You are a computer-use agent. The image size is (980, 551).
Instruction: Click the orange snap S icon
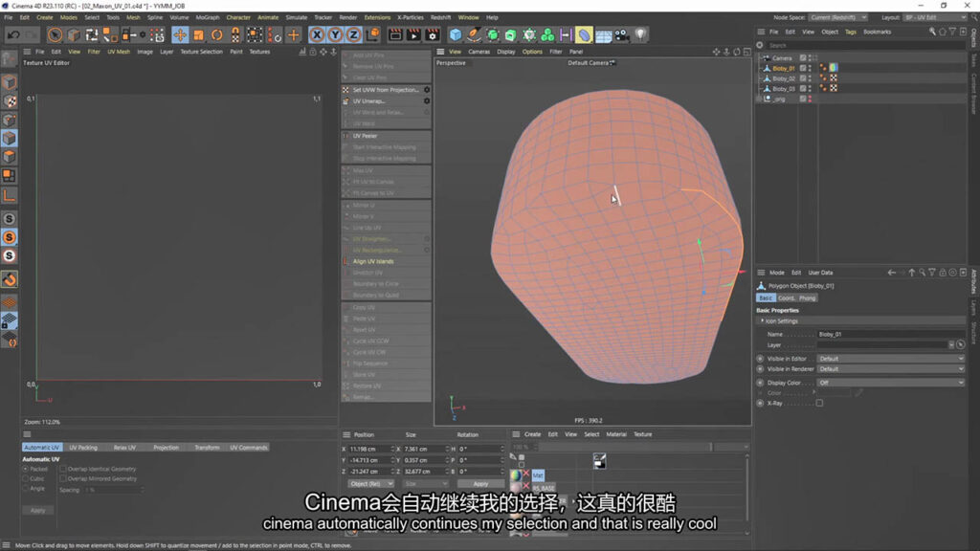(x=10, y=237)
